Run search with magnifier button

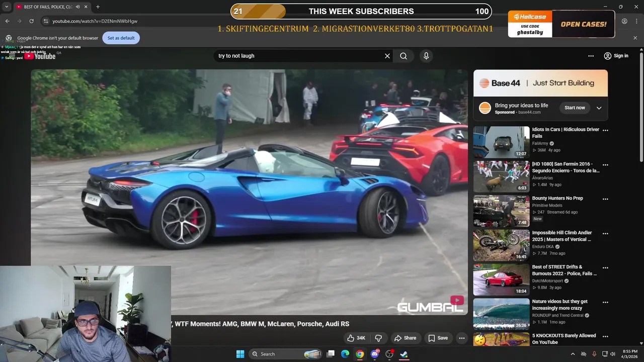point(404,56)
